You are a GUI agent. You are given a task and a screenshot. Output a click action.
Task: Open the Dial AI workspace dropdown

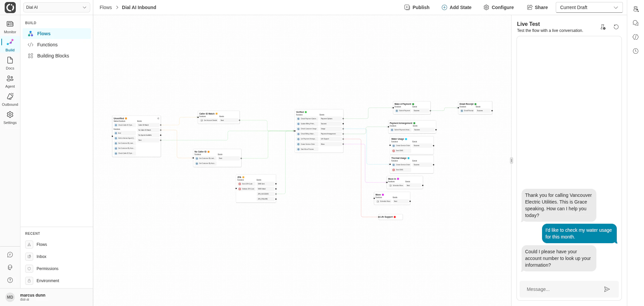(x=56, y=7)
